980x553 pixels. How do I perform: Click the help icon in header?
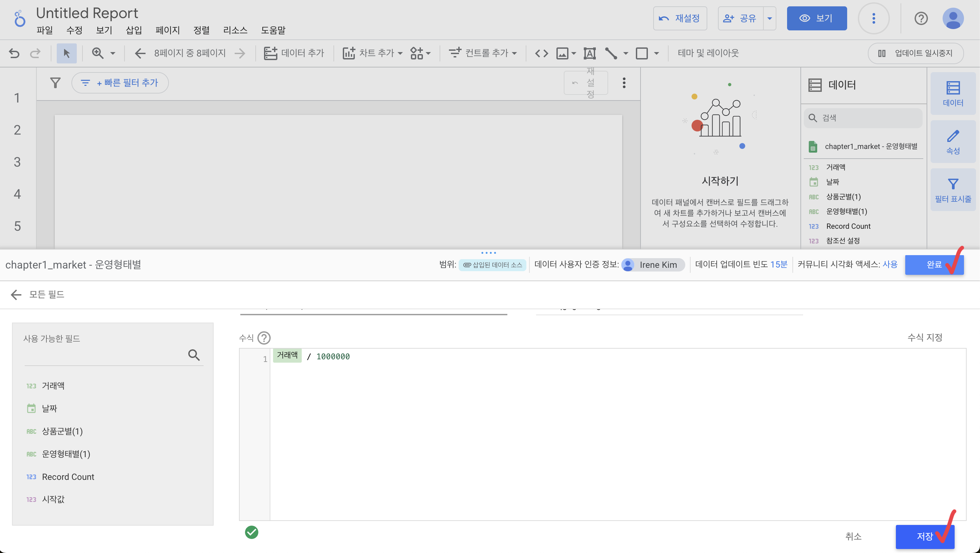921,18
